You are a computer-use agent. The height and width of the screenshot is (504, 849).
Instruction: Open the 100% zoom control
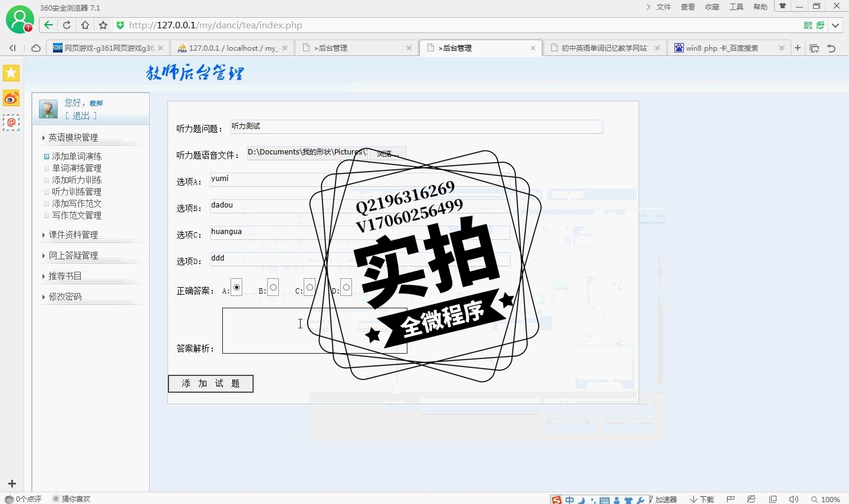pyautogui.click(x=826, y=499)
